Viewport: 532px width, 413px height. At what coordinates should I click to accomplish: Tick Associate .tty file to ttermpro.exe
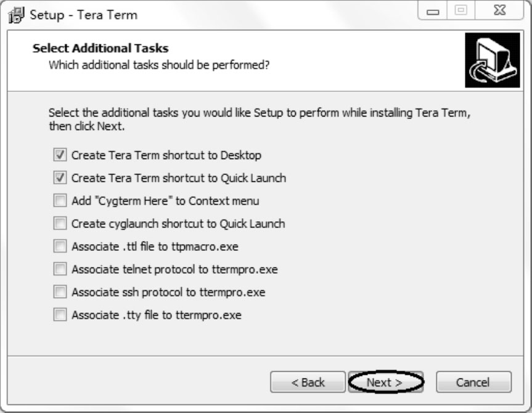(x=60, y=315)
